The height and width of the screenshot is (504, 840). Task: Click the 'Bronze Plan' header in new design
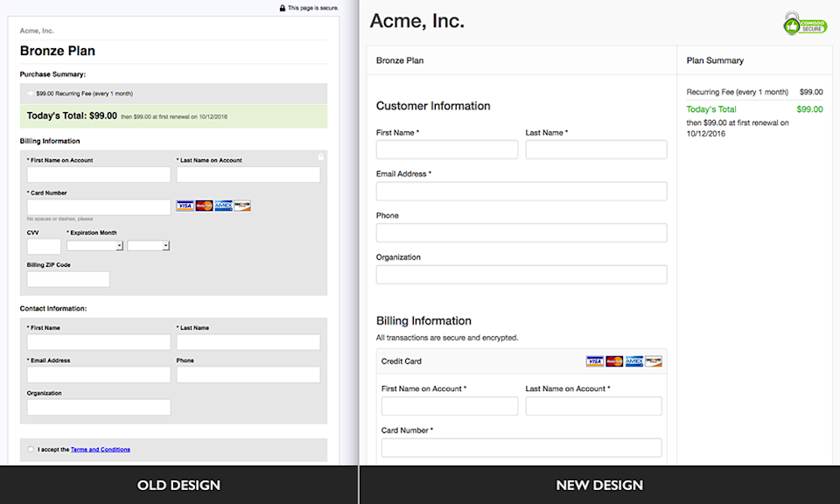coord(400,60)
